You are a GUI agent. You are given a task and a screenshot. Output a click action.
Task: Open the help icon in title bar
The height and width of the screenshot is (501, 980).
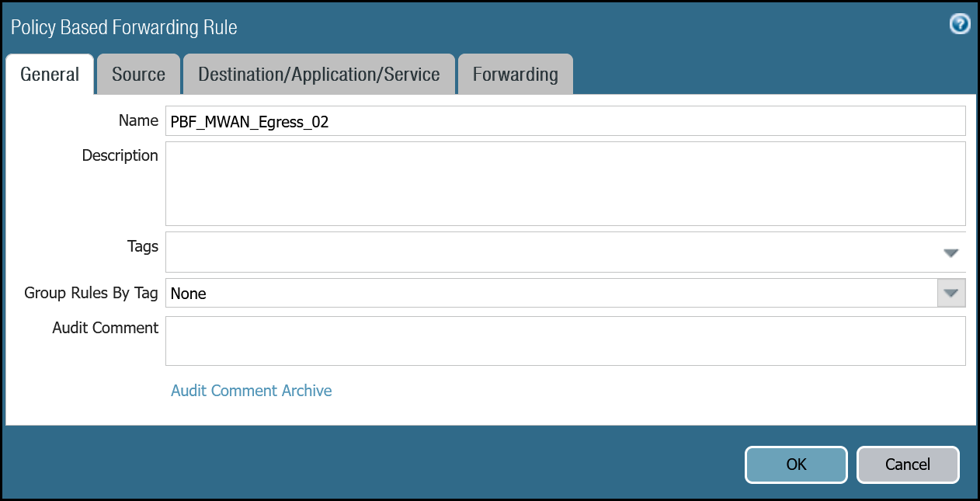(x=960, y=24)
